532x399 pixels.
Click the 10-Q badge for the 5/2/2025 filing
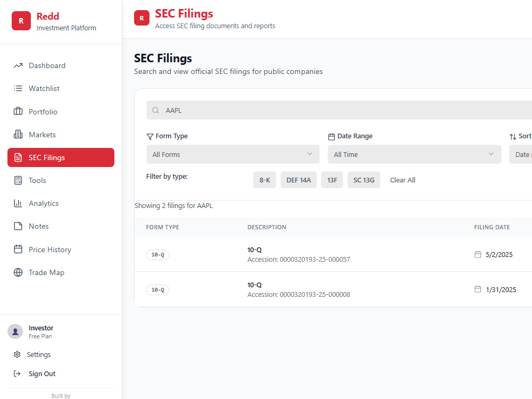(x=158, y=254)
